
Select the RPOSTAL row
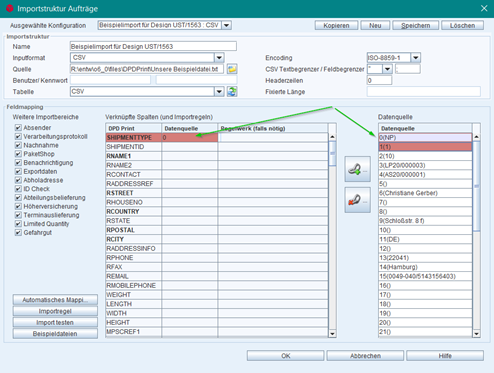click(217, 230)
